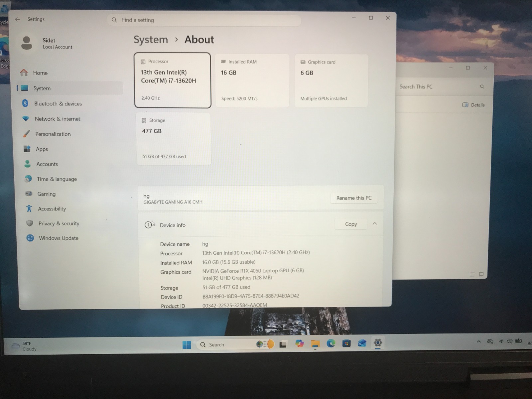The image size is (532, 399).
Task: Switch File Explorer to large thumbnails view
Action: 481,274
